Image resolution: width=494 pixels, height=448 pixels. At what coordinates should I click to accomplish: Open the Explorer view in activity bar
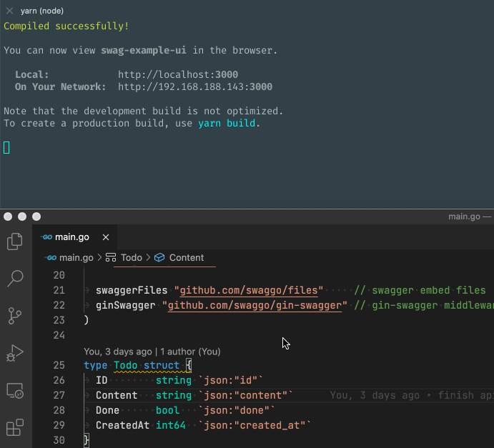tap(15, 242)
